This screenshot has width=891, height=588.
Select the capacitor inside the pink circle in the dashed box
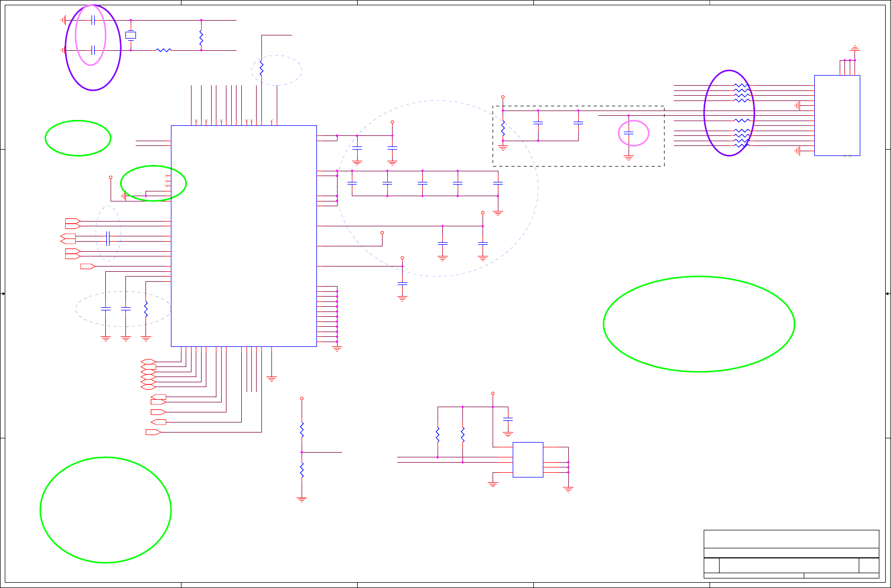click(629, 133)
